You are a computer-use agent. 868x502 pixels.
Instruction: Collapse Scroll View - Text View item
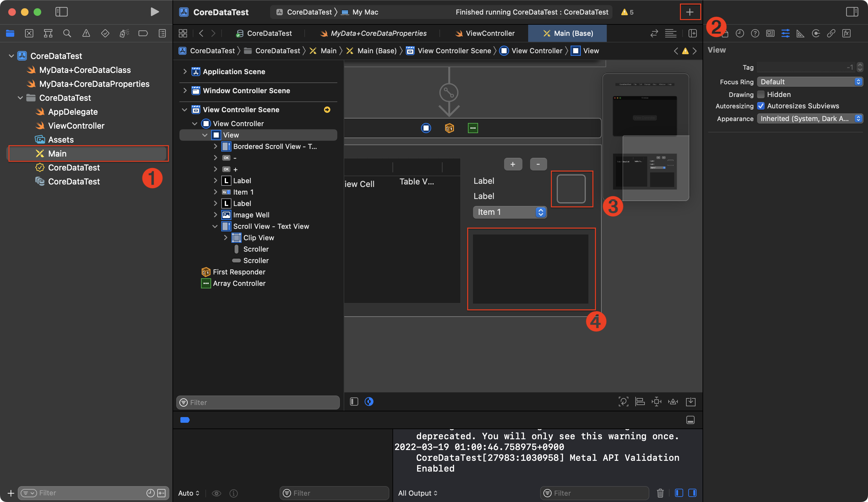click(x=215, y=226)
